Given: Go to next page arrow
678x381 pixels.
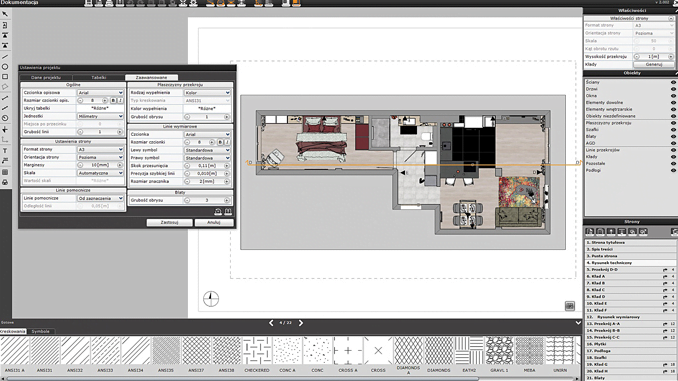Looking at the screenshot, I should (301, 323).
